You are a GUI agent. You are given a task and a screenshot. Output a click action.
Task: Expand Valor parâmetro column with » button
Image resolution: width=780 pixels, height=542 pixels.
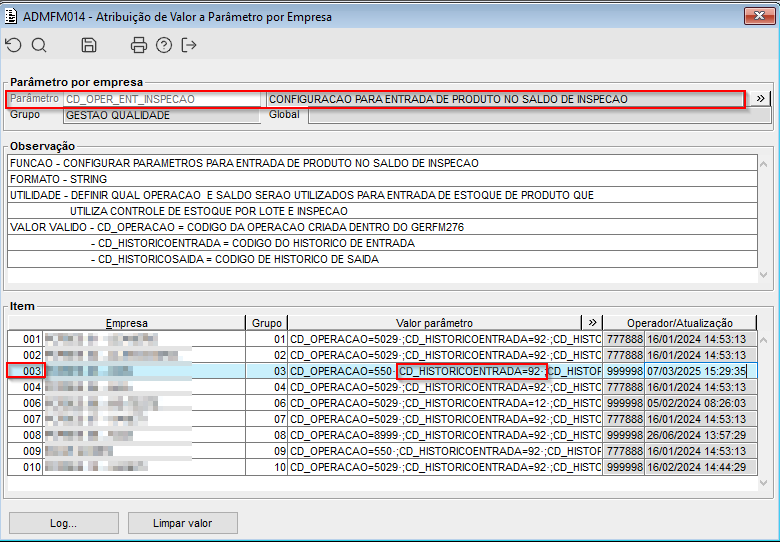point(592,322)
